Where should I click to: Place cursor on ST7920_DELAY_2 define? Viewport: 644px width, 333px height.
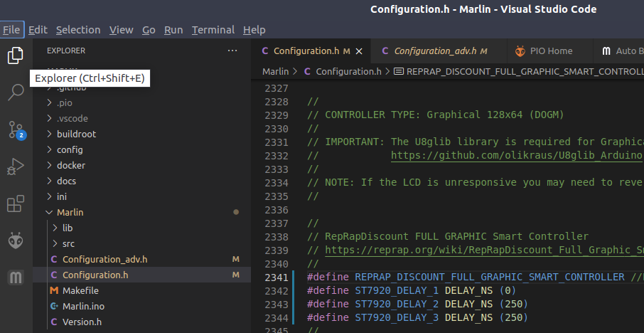[x=397, y=305]
